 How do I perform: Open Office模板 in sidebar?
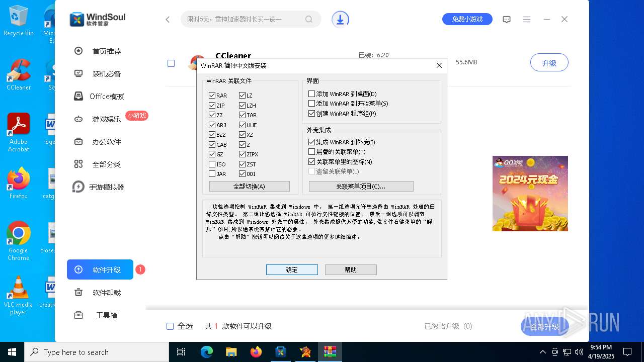100,96
